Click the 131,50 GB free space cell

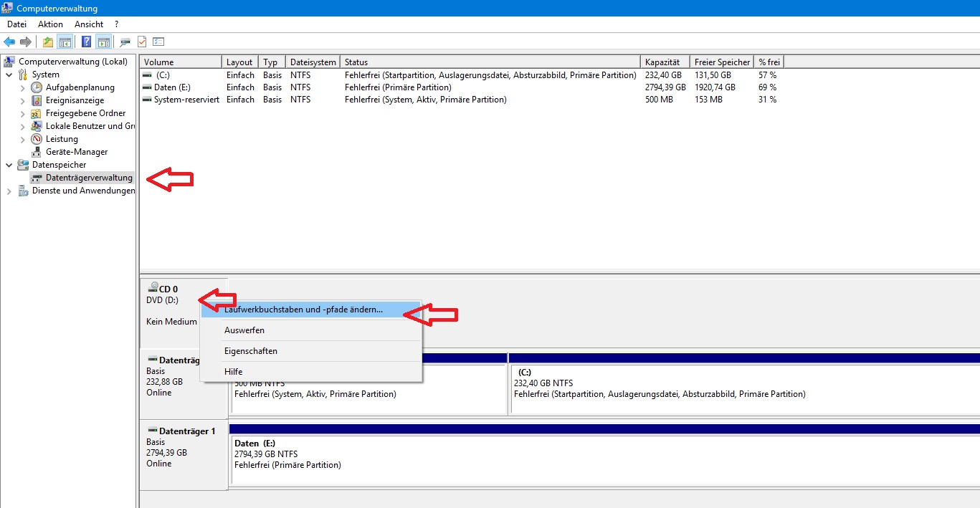click(713, 75)
